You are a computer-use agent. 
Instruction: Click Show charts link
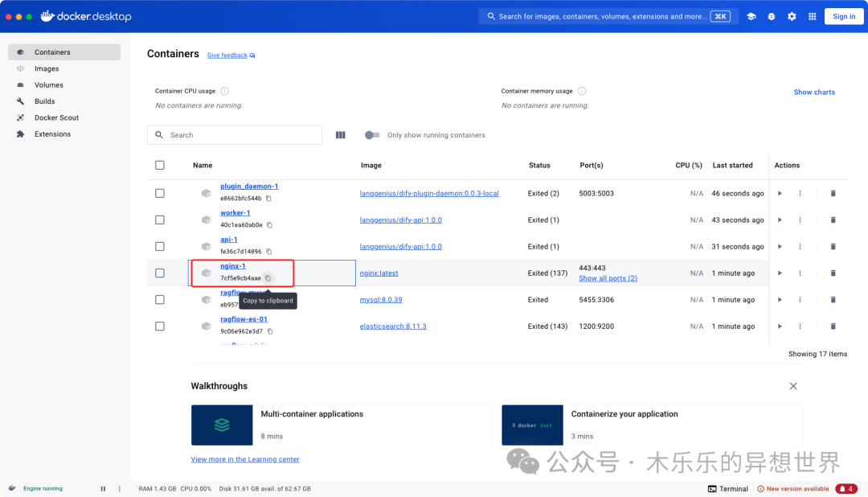pos(814,92)
